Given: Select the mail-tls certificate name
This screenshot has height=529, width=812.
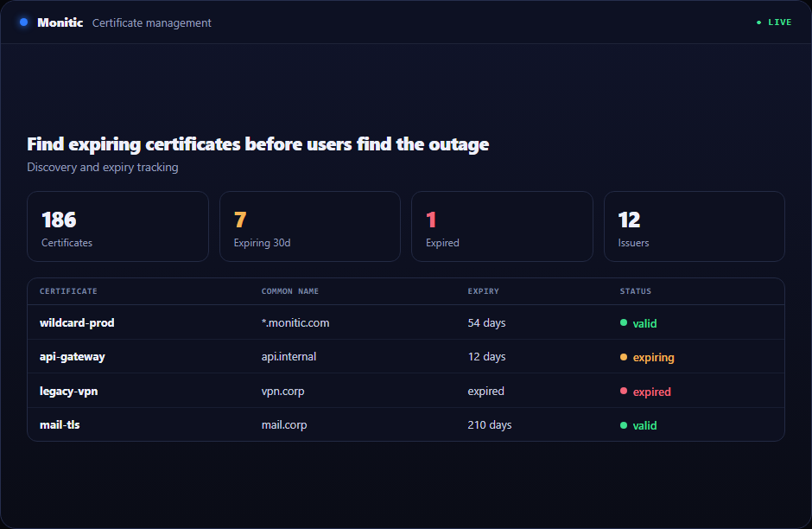Looking at the screenshot, I should [x=60, y=425].
